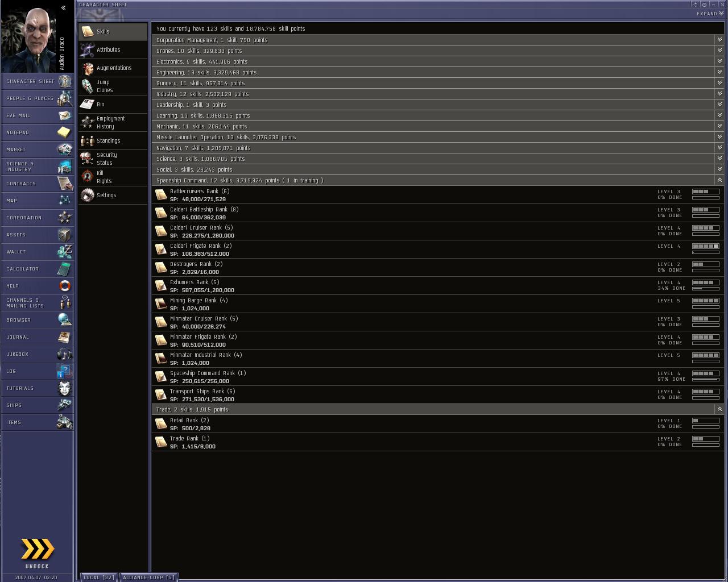Viewport: 728px width, 582px height.
Task: Select the Minmatar Industrial skill row
Action: 438,359
